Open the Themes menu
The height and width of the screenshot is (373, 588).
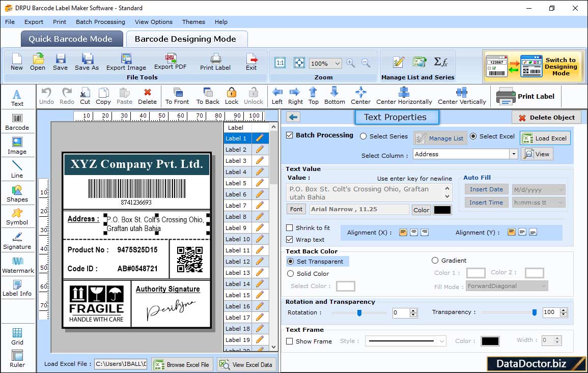(193, 22)
